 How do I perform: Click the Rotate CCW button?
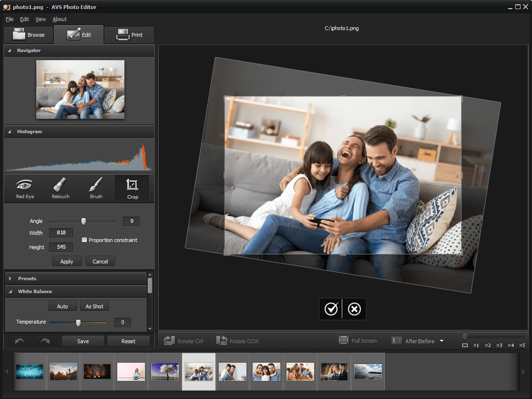pos(237,341)
